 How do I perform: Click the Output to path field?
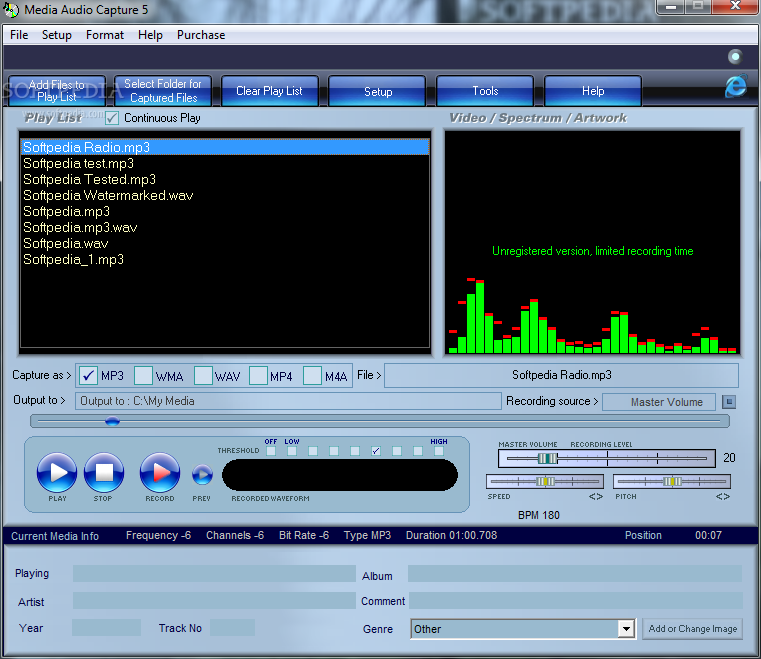click(288, 401)
